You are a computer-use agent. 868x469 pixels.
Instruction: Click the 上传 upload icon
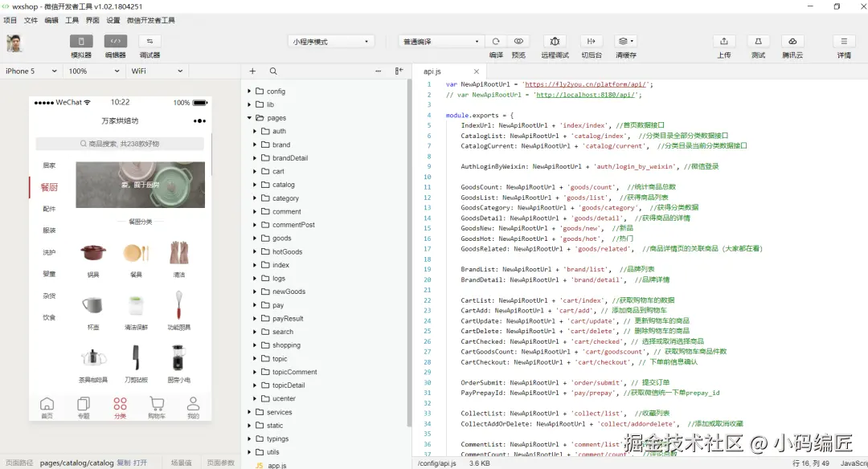(x=723, y=41)
